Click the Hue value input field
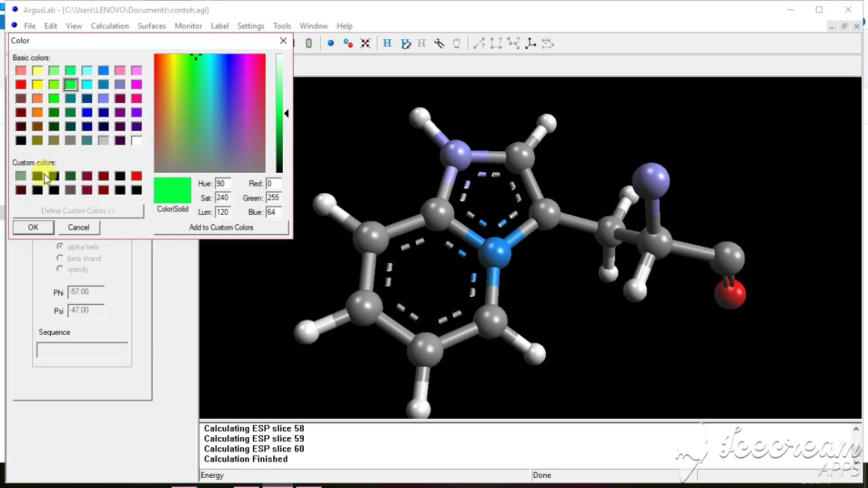 pyautogui.click(x=222, y=184)
